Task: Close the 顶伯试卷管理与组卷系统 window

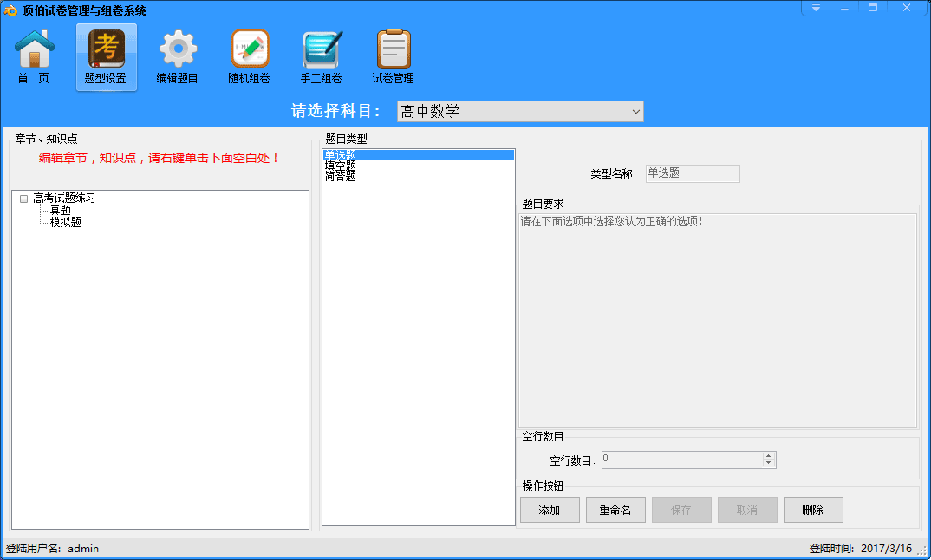Action: [x=907, y=8]
